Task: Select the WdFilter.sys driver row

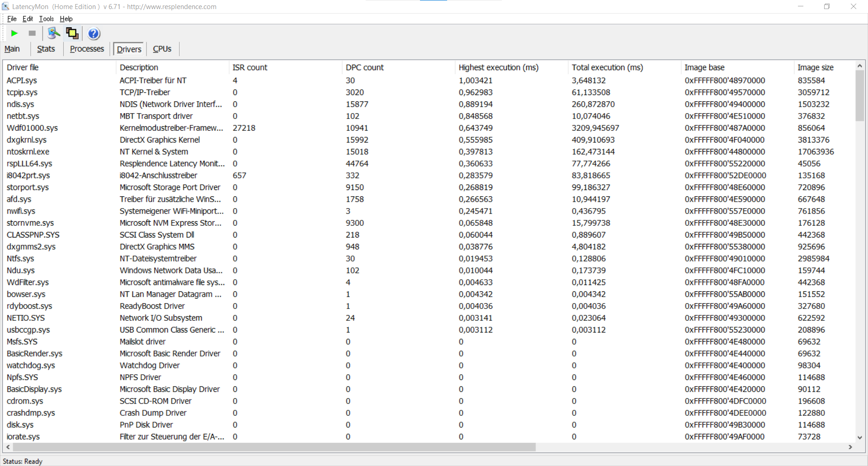Action: pyautogui.click(x=429, y=282)
